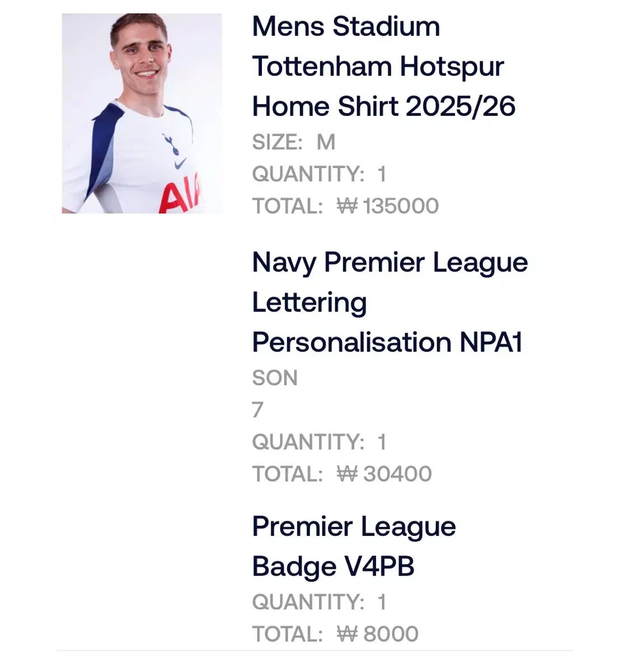Open Mens Stadium Tottenham Hotspur Home Shirt title
Image resolution: width=629 pixels, height=672 pixels.
coord(384,66)
